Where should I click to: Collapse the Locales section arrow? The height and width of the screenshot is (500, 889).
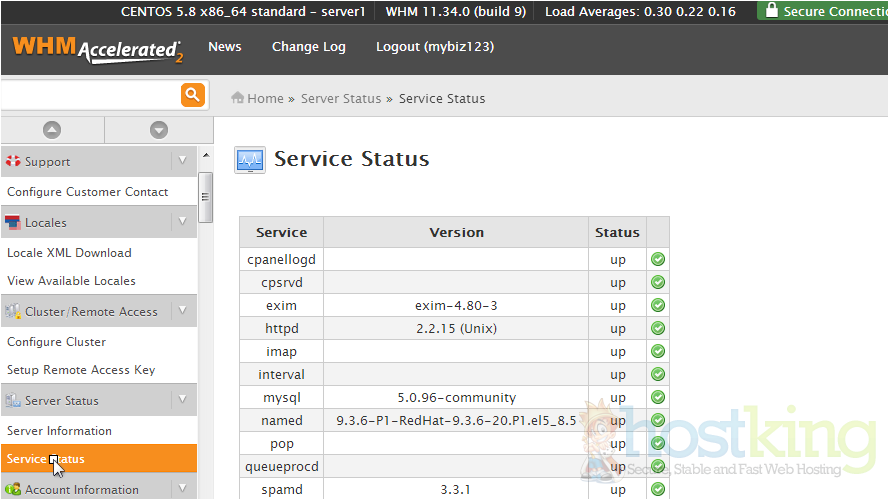[x=182, y=221]
